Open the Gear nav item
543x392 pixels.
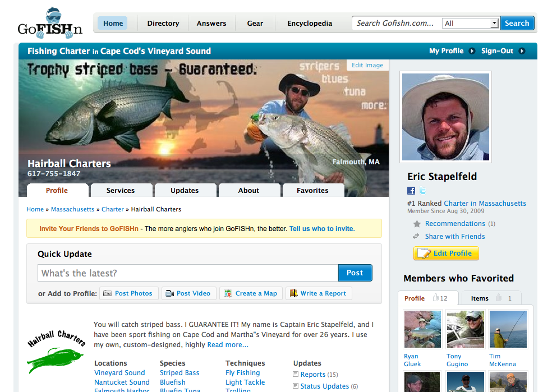(x=255, y=23)
